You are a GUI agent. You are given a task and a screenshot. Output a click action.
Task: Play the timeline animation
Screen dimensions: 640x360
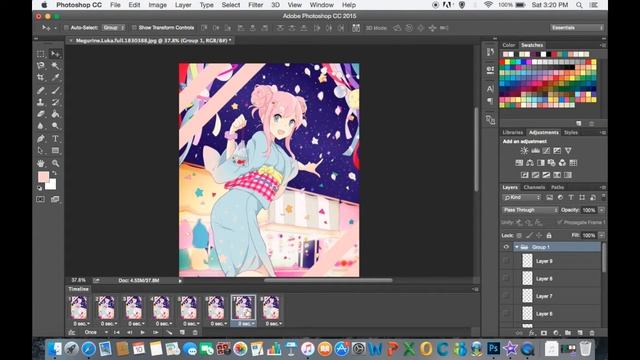pos(142,332)
